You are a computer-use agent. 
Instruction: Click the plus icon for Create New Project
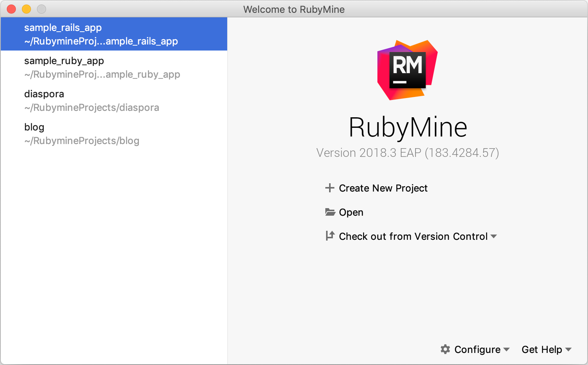click(x=330, y=188)
